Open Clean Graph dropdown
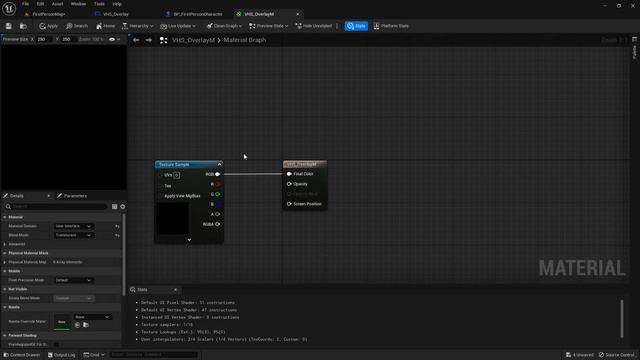Screen dimensions: 640x360 point(224,26)
